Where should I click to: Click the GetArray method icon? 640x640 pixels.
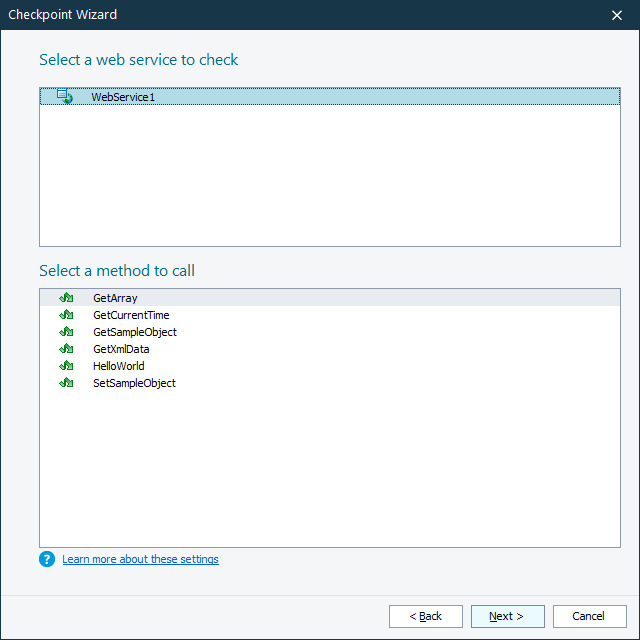coord(67,298)
